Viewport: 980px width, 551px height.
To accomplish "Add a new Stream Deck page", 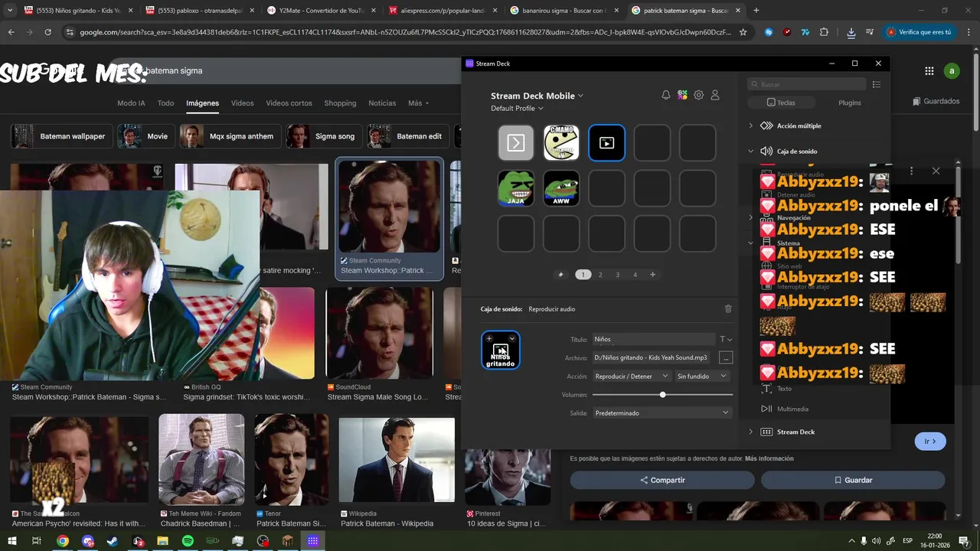I will point(652,275).
